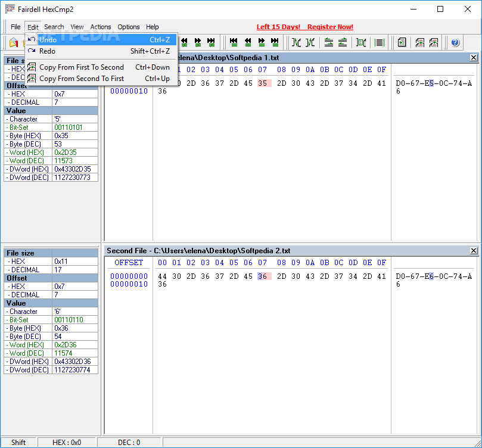Click the next equal block toolbar icon
The height and width of the screenshot is (448, 482).
(x=262, y=42)
